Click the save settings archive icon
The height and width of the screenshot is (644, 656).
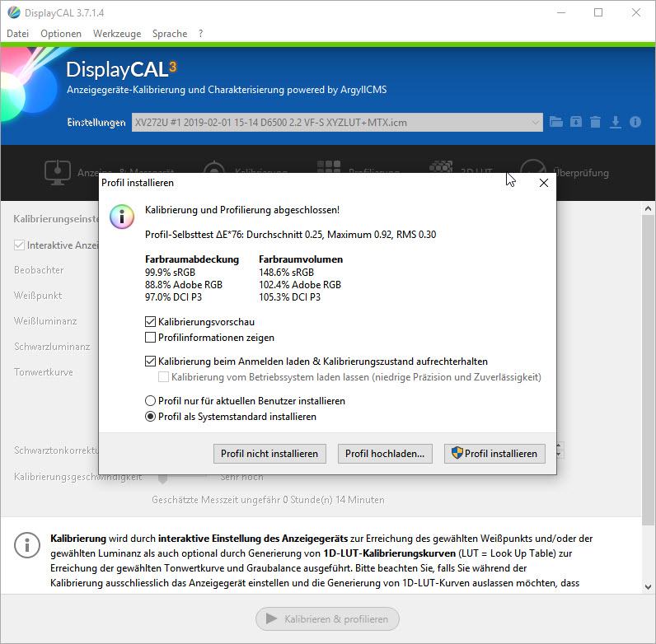576,122
